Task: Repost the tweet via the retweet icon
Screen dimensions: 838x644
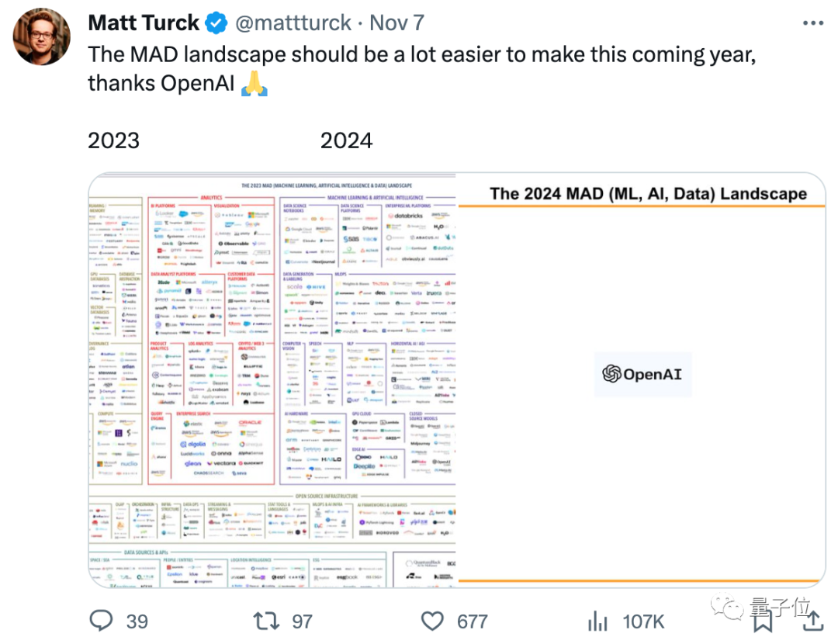Action: (x=265, y=621)
